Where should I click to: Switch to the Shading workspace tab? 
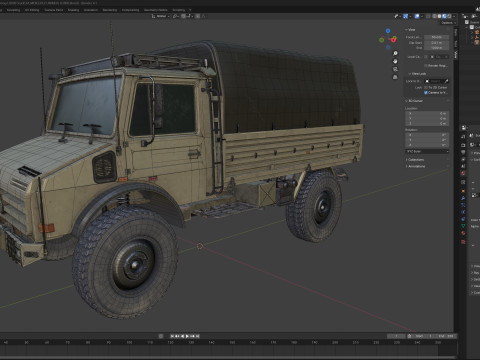click(73, 10)
